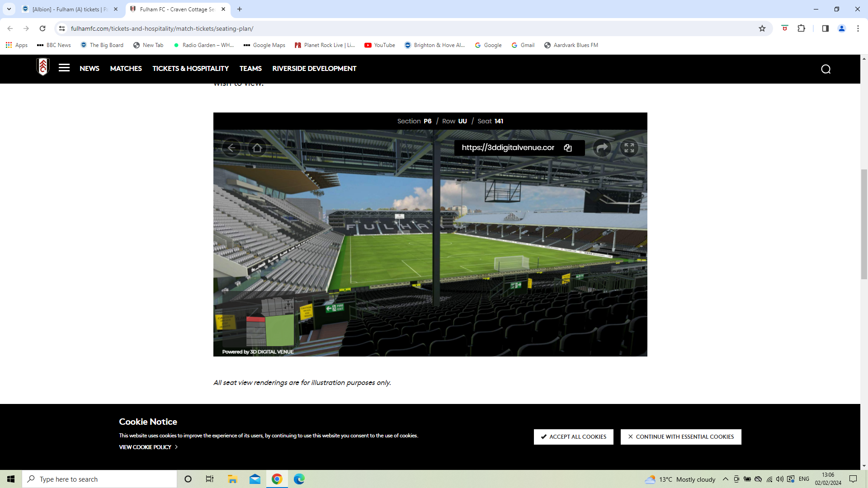Open the Aardvark Blues FM bookmark
Screen dimensions: 868x488
coord(571,45)
